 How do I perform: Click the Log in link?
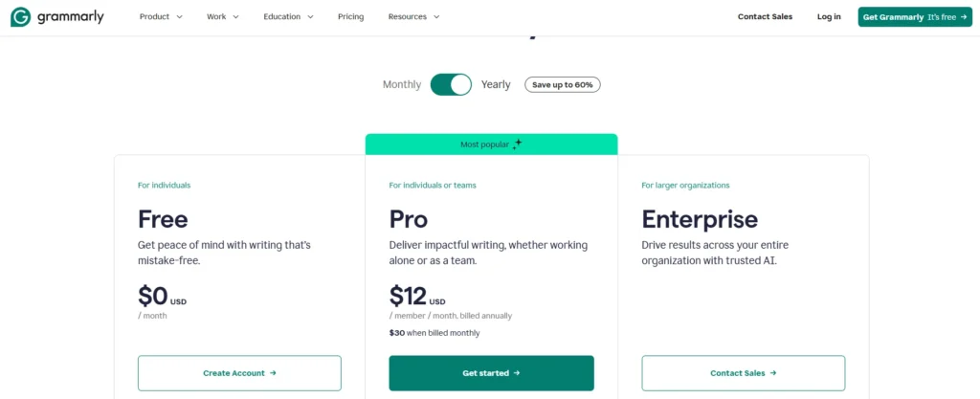[829, 17]
